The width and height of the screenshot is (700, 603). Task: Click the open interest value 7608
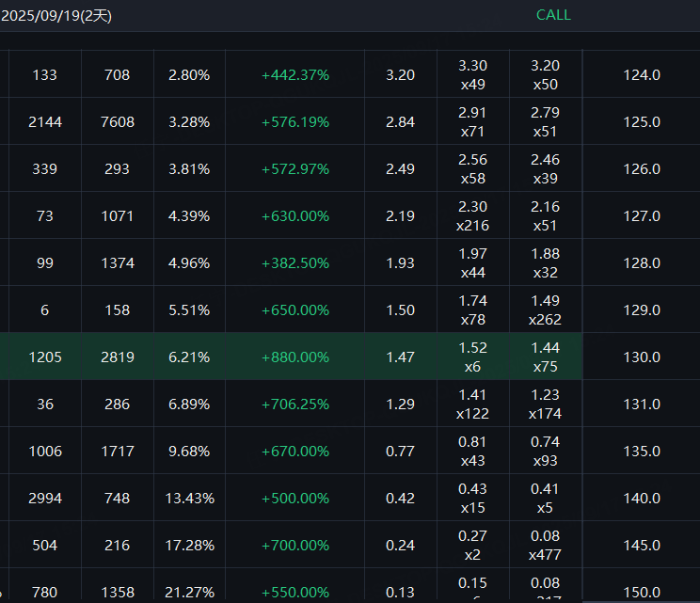tap(118, 122)
